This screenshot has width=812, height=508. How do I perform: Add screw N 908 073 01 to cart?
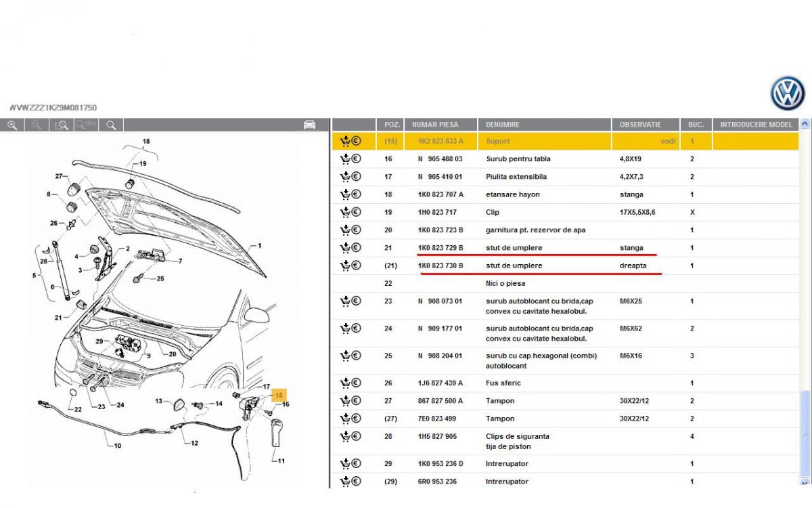(x=344, y=301)
